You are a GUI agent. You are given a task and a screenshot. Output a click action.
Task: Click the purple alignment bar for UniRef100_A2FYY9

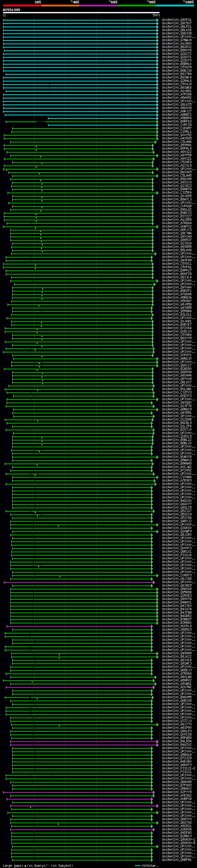pyautogui.click(x=79, y=792)
